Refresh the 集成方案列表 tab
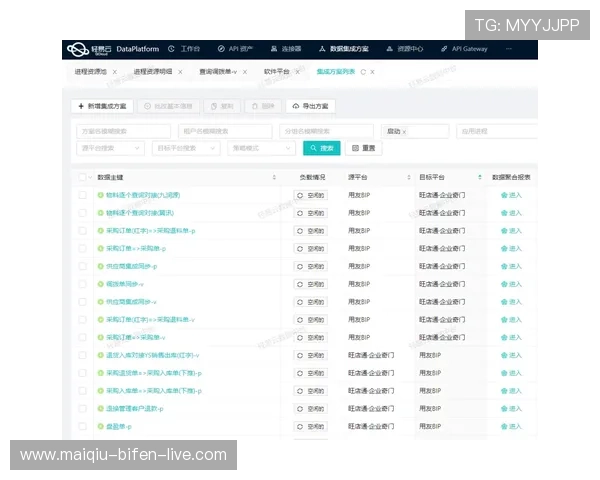The height and width of the screenshot is (480, 600). pyautogui.click(x=363, y=72)
